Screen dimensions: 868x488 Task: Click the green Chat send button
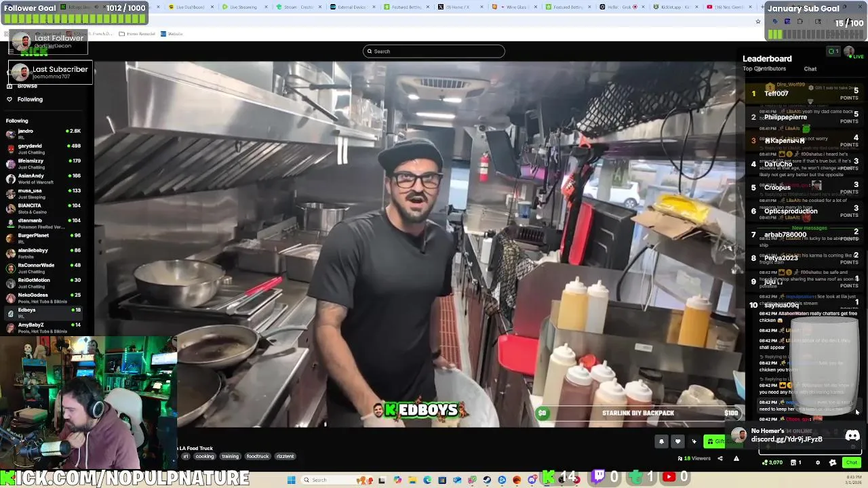click(x=852, y=462)
